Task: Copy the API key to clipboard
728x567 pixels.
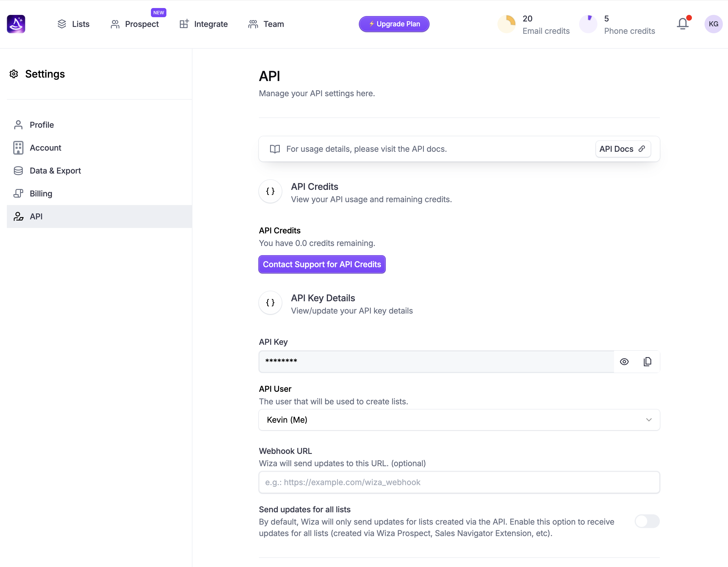Action: [x=647, y=362]
